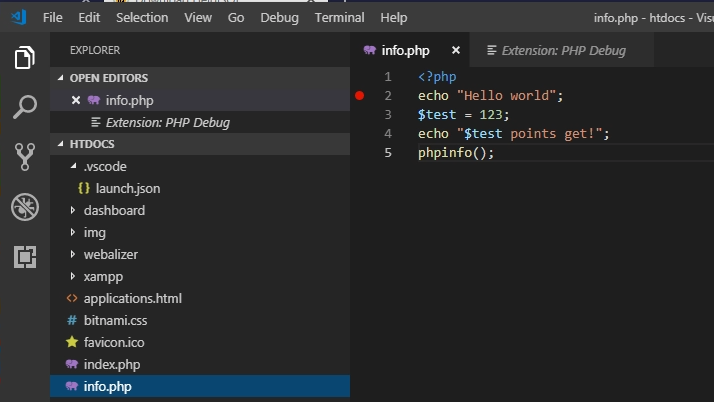Click line number 4 in gutter
Image resolution: width=714 pixels, height=402 pixels.
pos(388,133)
